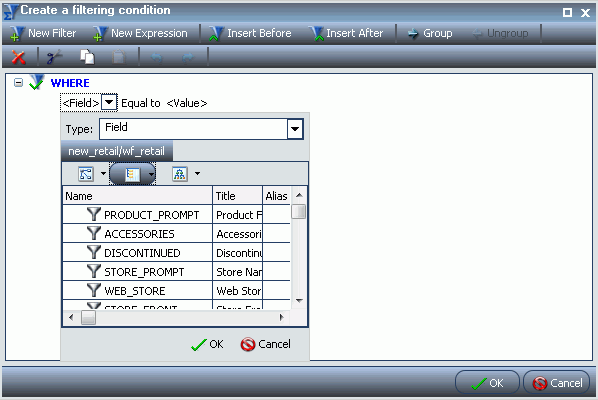Image resolution: width=598 pixels, height=400 pixels.
Task: Click the greyed-out Ungroup button
Action: click(x=500, y=34)
